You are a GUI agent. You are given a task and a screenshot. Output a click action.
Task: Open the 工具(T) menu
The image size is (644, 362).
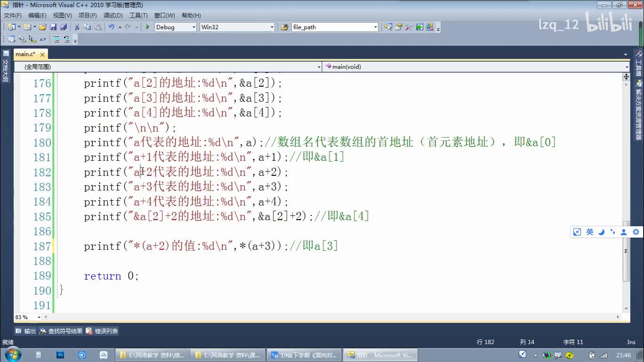click(138, 16)
